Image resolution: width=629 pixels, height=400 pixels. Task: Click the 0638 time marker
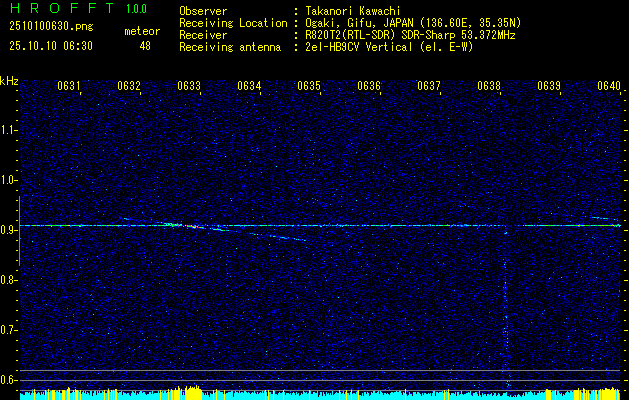[x=489, y=86]
